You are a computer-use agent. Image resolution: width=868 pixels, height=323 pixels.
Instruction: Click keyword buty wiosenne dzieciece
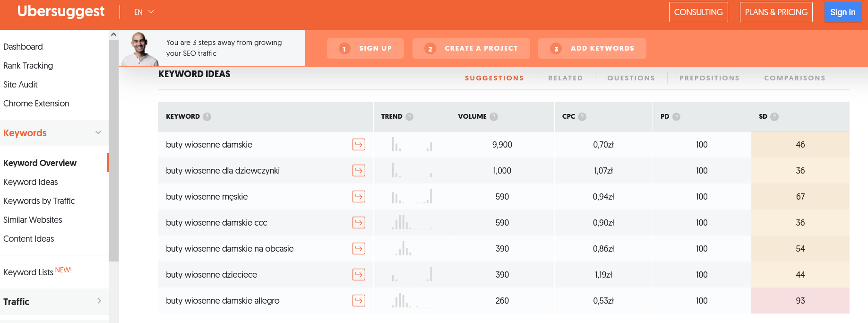point(211,275)
